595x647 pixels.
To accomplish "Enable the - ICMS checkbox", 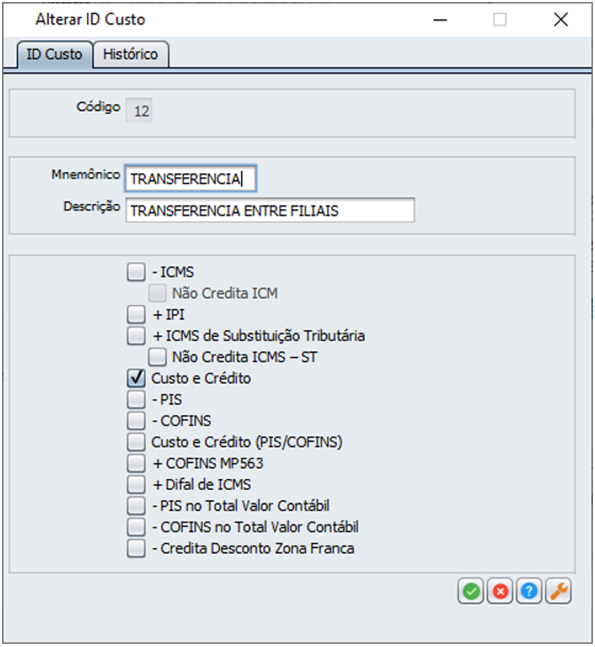I will pos(136,272).
